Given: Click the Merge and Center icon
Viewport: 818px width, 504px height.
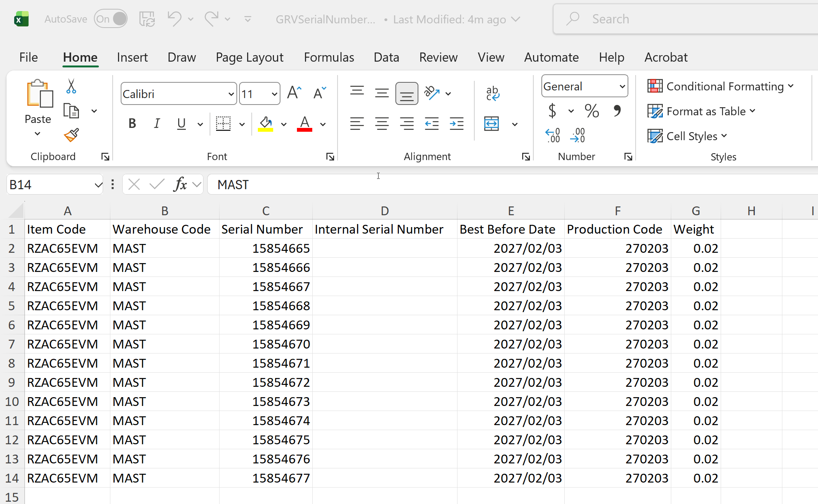Looking at the screenshot, I should 492,124.
